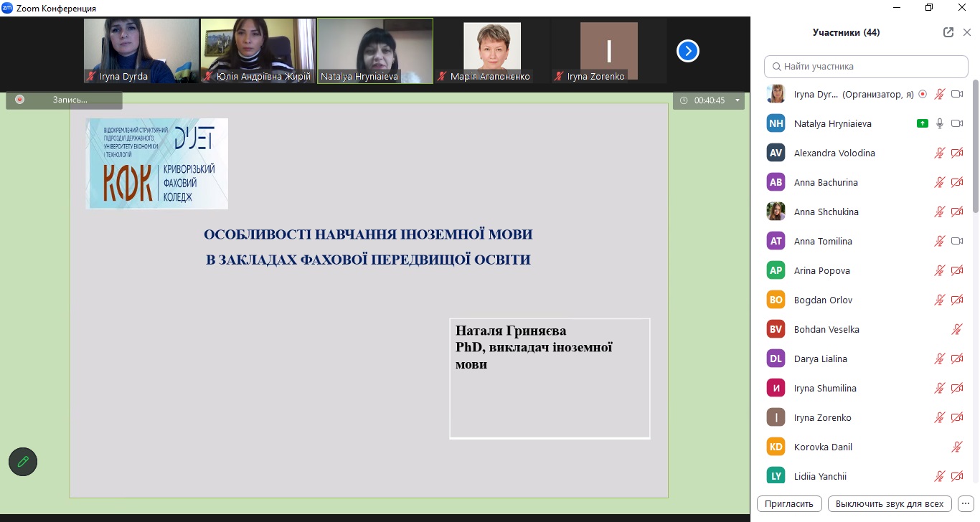Viewport: 980px width, 522px height.
Task: Select Anna Shchukina in participants list
Action: (826, 212)
